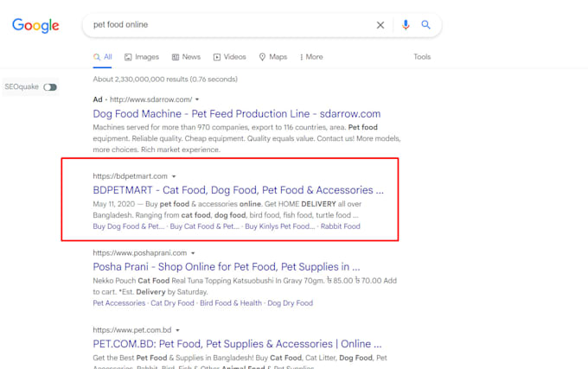
Task: Click the https://www.pet.com.bd URL text
Action: 132,330
